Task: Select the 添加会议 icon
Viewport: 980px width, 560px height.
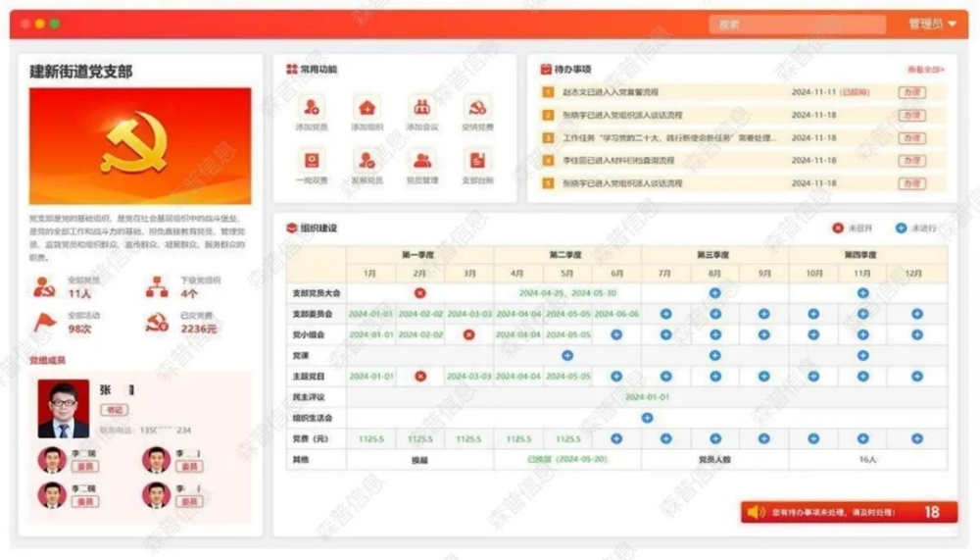Action: point(421,108)
